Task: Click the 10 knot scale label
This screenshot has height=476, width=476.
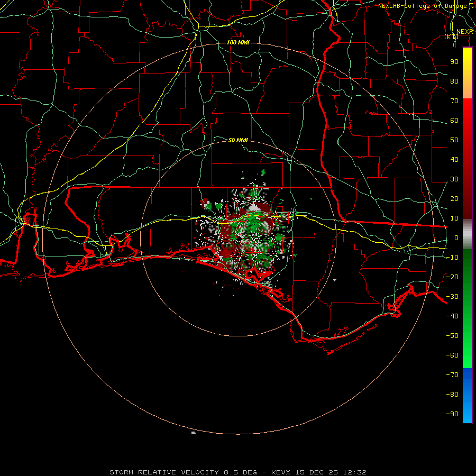Action: tap(454, 218)
